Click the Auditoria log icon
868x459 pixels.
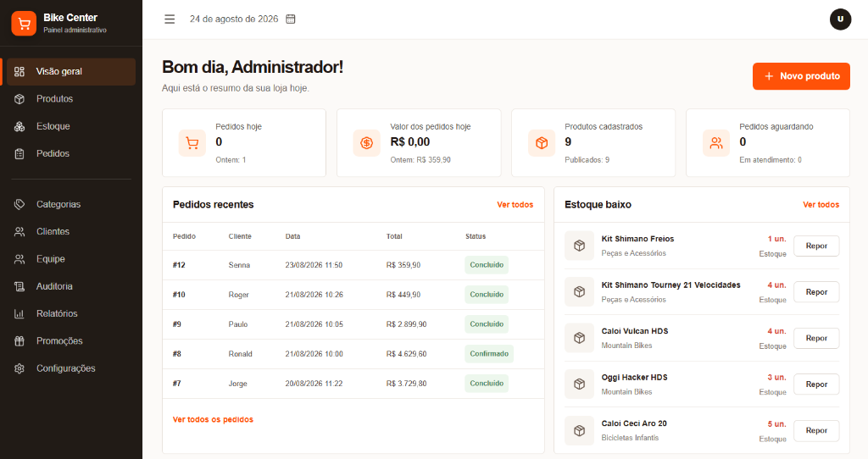click(19, 286)
